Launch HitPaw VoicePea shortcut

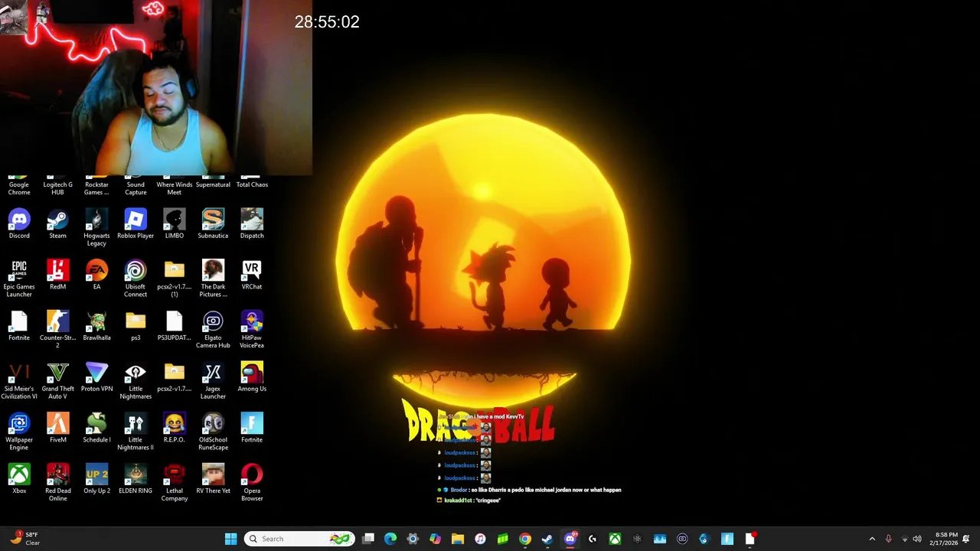tap(252, 330)
